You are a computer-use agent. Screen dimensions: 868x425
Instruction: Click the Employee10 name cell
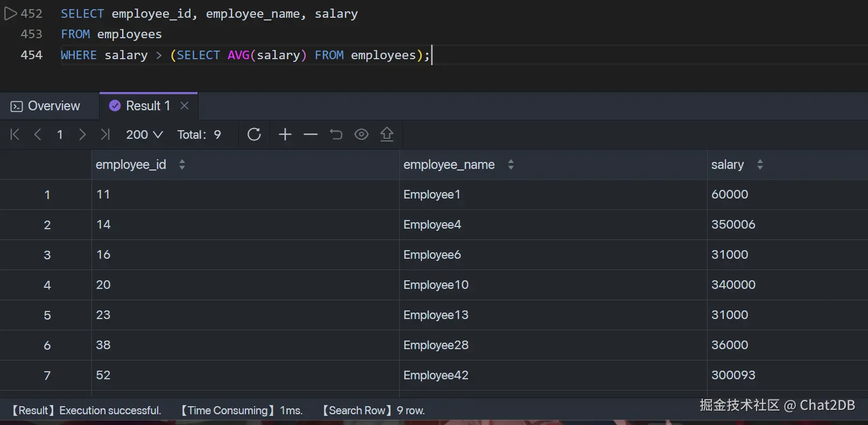click(553, 285)
